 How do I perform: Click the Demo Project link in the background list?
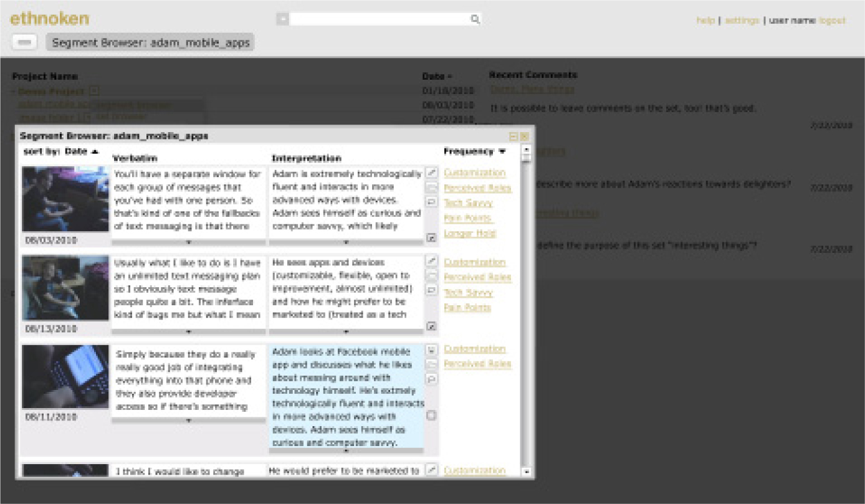(52, 92)
